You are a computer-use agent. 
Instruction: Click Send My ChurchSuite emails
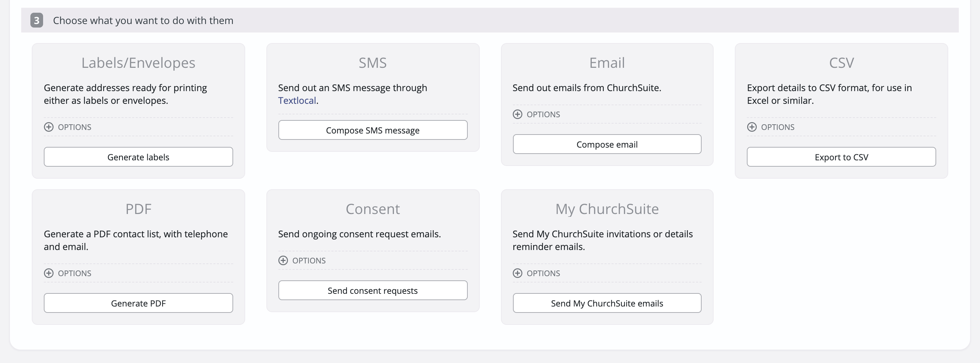click(607, 303)
